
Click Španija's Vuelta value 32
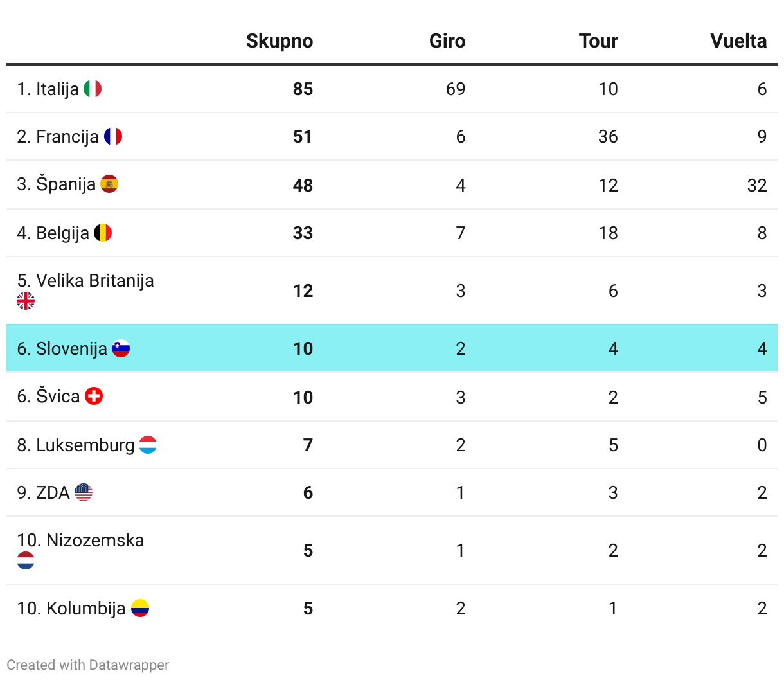click(x=756, y=185)
